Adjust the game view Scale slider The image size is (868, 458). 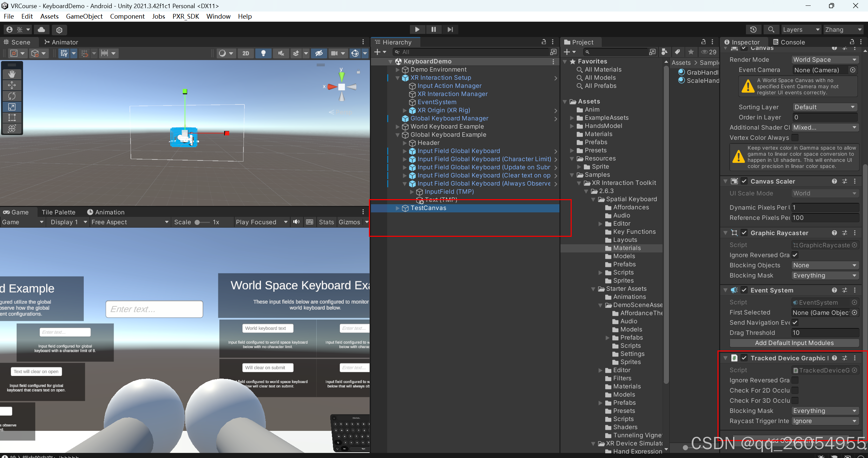197,222
